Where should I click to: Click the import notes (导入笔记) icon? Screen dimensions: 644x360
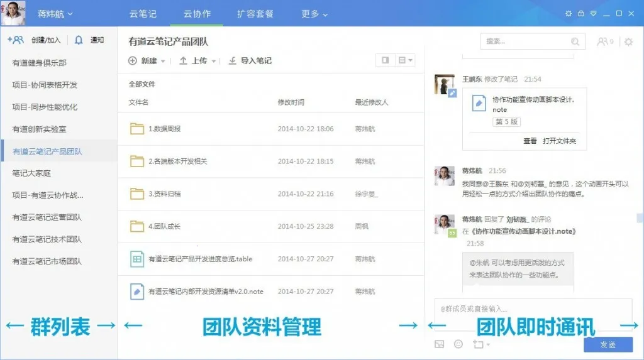[x=232, y=61]
